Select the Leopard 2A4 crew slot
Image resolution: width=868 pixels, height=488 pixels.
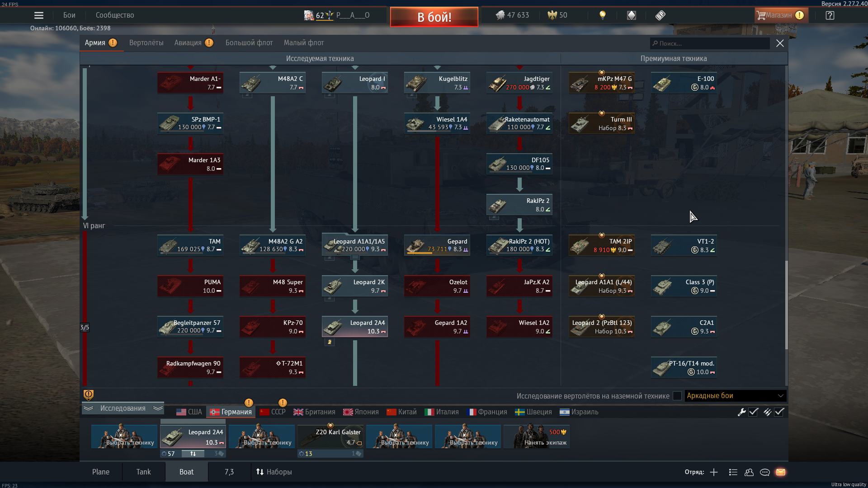click(x=193, y=436)
